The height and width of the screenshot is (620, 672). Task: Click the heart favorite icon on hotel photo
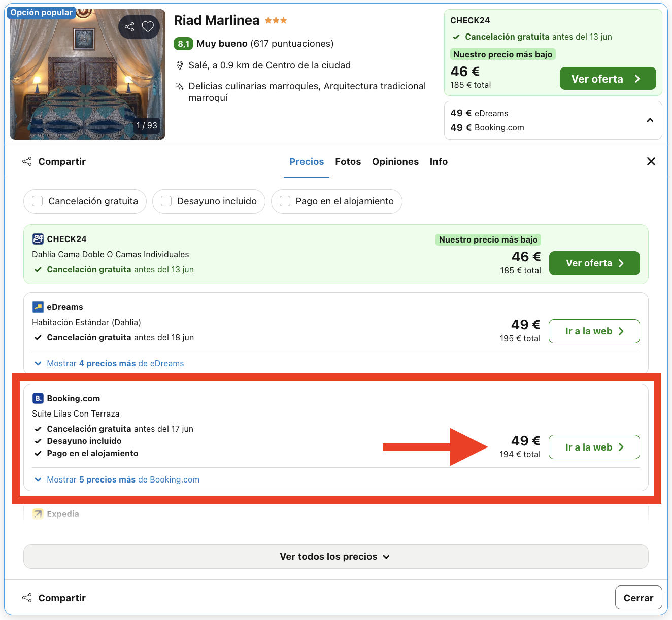(x=148, y=26)
